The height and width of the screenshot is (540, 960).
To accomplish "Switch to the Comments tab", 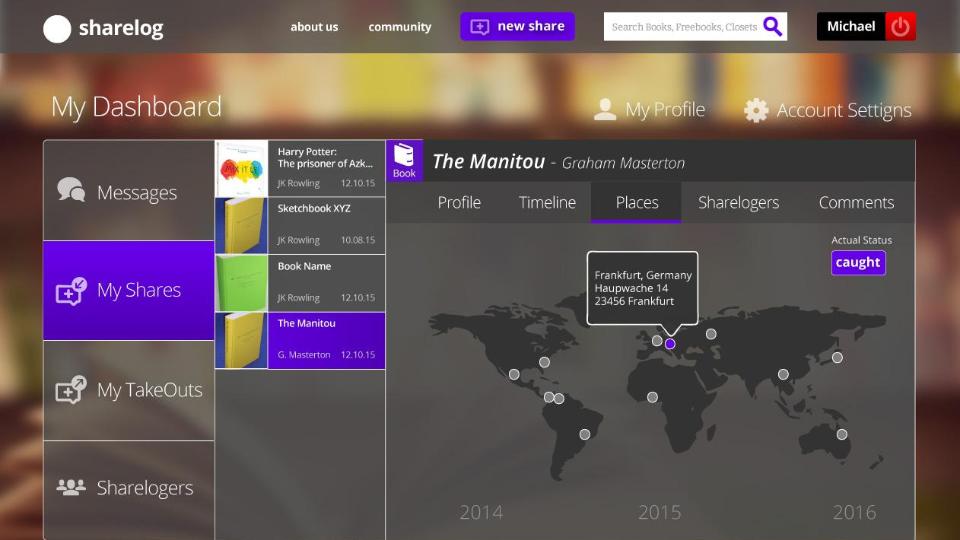I will (x=856, y=202).
